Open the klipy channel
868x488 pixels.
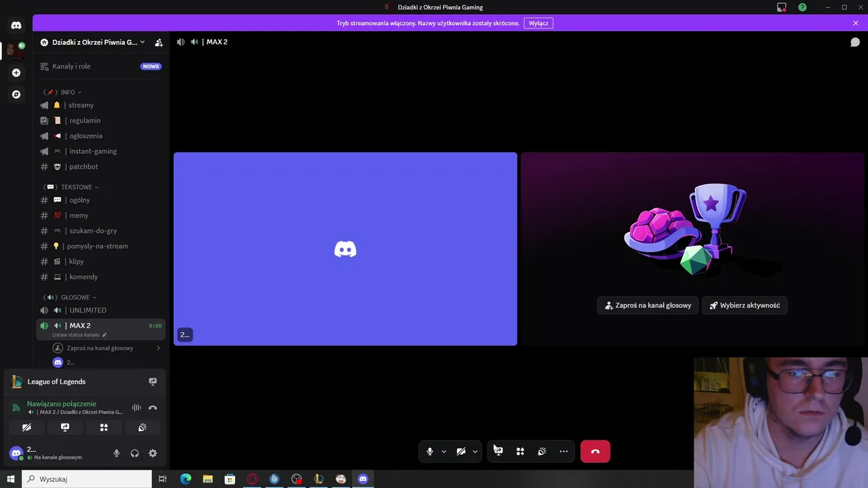point(101,262)
